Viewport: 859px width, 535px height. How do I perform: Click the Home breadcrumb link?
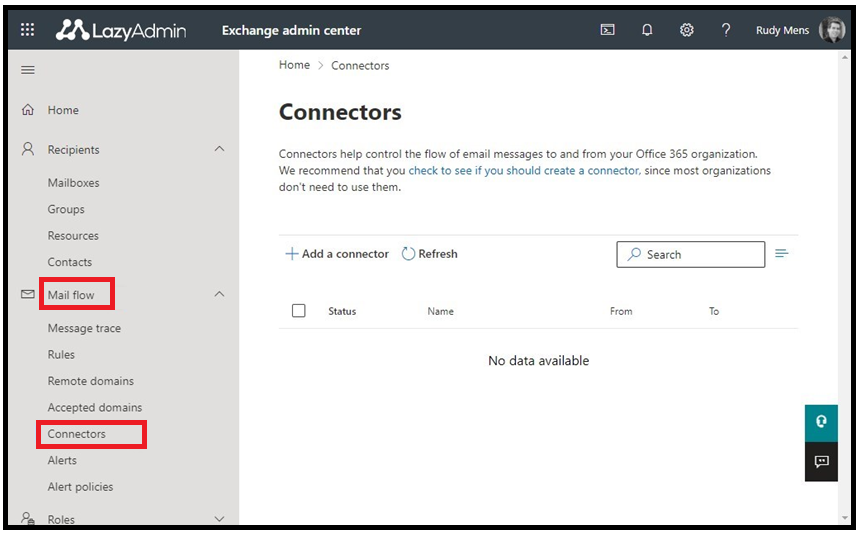coord(294,65)
